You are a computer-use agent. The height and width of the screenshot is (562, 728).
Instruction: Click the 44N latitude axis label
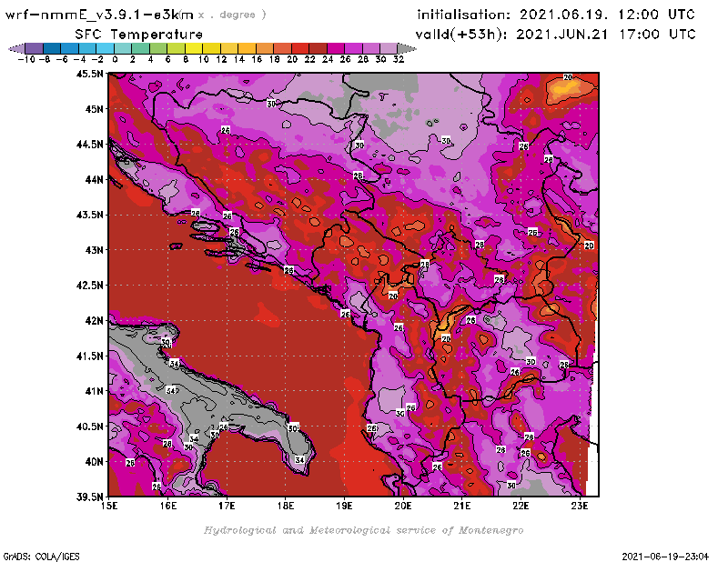pos(94,179)
